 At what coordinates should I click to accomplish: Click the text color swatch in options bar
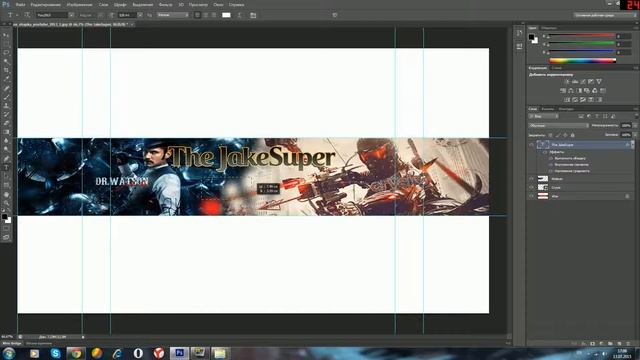tap(226, 15)
